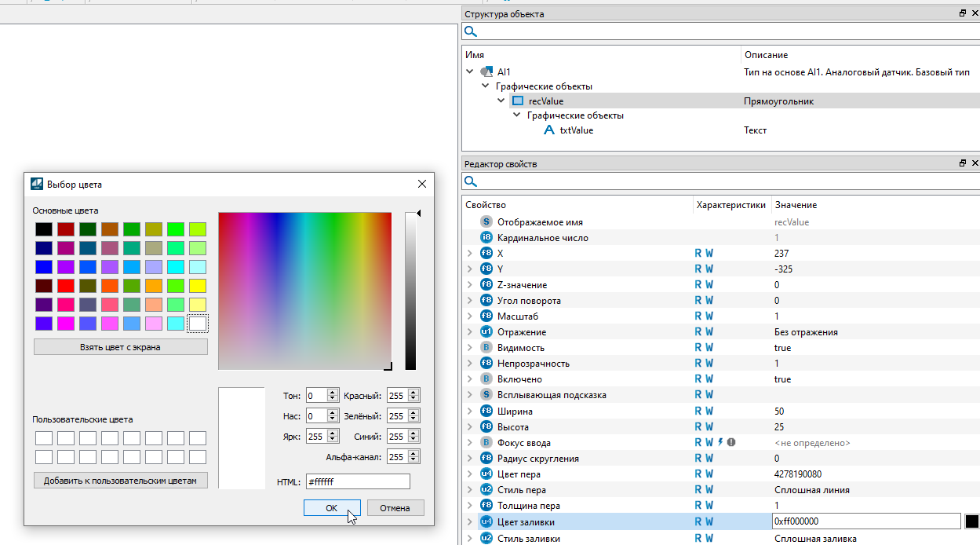Click the HTML color code field
Viewport: 980px width, 545px height.
358,481
